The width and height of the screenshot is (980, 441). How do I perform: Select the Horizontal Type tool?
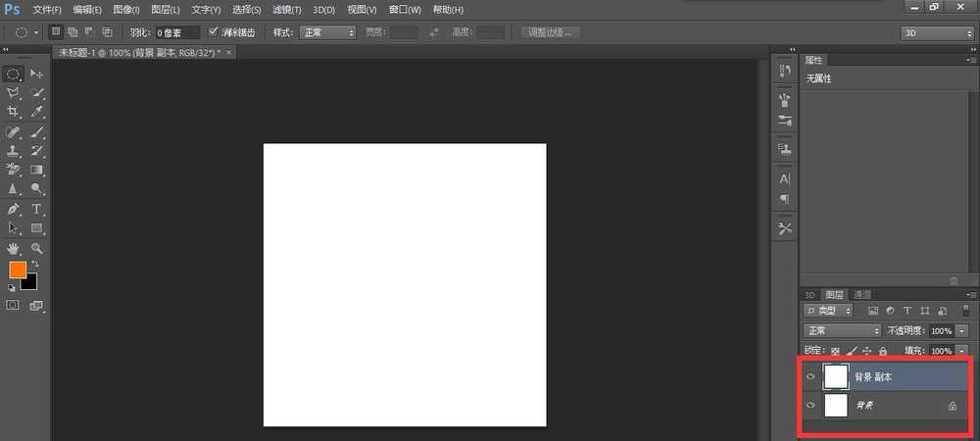tap(37, 209)
